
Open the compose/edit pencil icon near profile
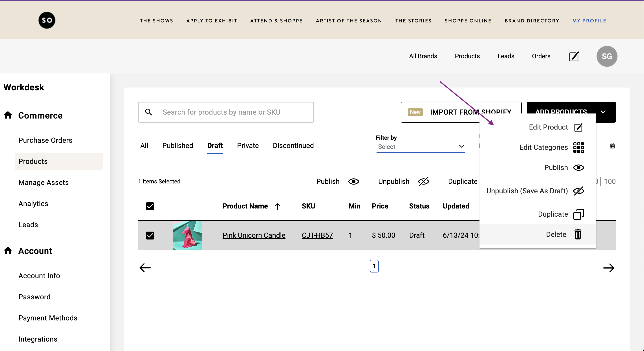point(574,56)
